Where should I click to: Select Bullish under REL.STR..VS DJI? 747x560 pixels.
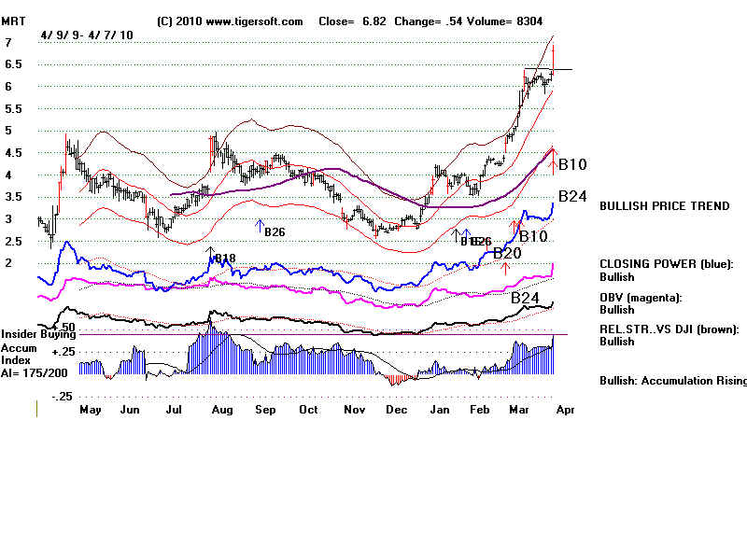617,342
